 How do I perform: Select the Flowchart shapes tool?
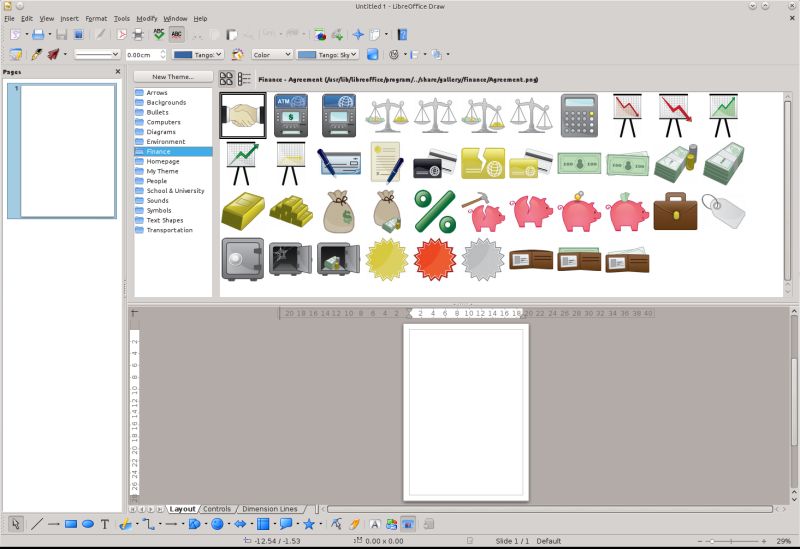pos(263,524)
